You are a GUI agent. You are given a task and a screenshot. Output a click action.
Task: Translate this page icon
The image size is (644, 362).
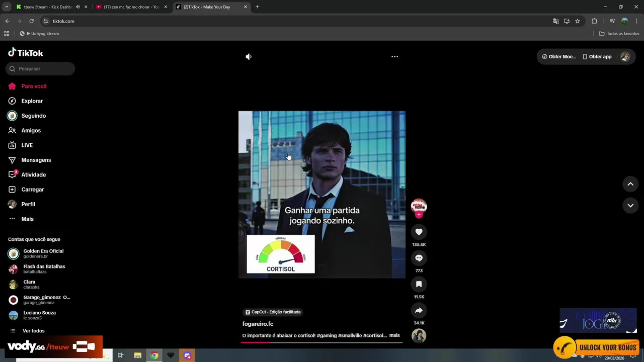pos(556,21)
